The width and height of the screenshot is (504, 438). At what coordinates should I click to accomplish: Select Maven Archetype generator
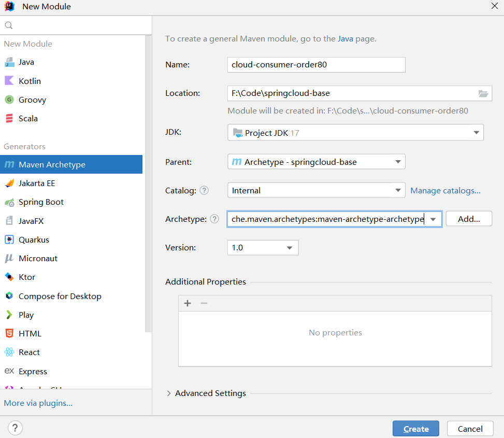(x=71, y=164)
